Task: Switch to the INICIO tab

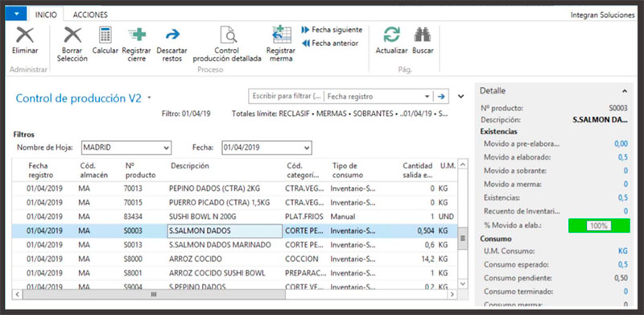Action: [46, 15]
